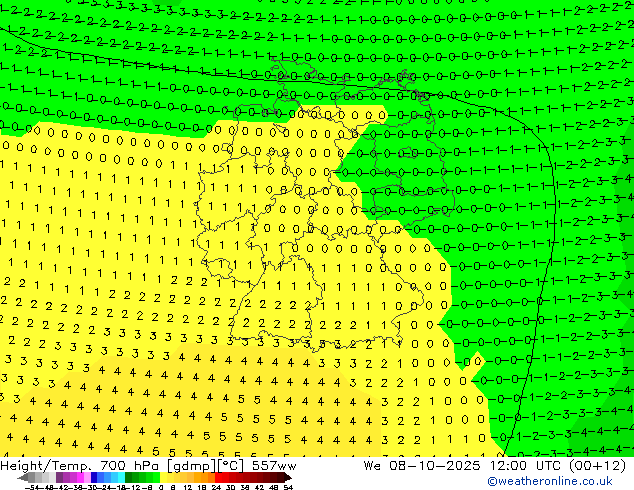Click the yellow swatch above 0 in legend
This screenshot has height=490, width=634.
tap(163, 477)
